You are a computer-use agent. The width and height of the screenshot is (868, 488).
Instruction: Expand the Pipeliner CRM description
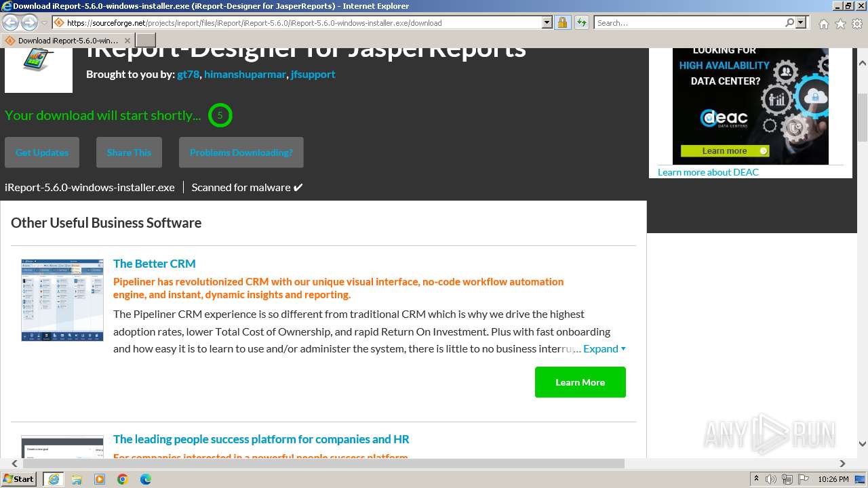pyautogui.click(x=604, y=348)
